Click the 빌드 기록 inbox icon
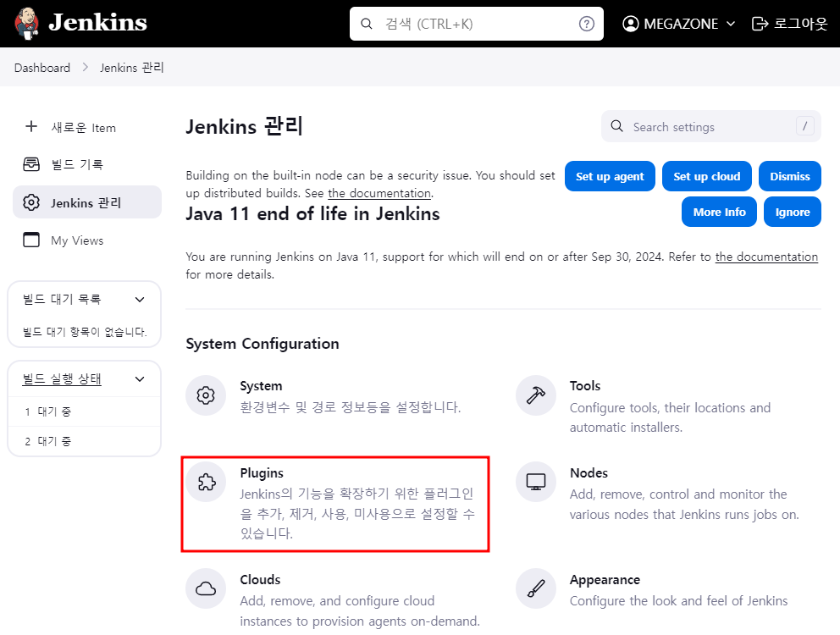Screen dimensions: 840x635 [x=31, y=164]
